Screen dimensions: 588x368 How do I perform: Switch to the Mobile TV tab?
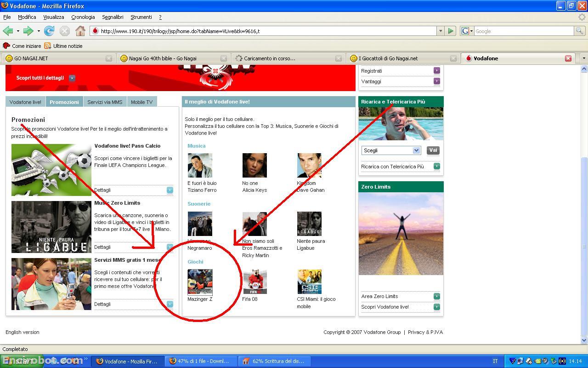point(141,102)
